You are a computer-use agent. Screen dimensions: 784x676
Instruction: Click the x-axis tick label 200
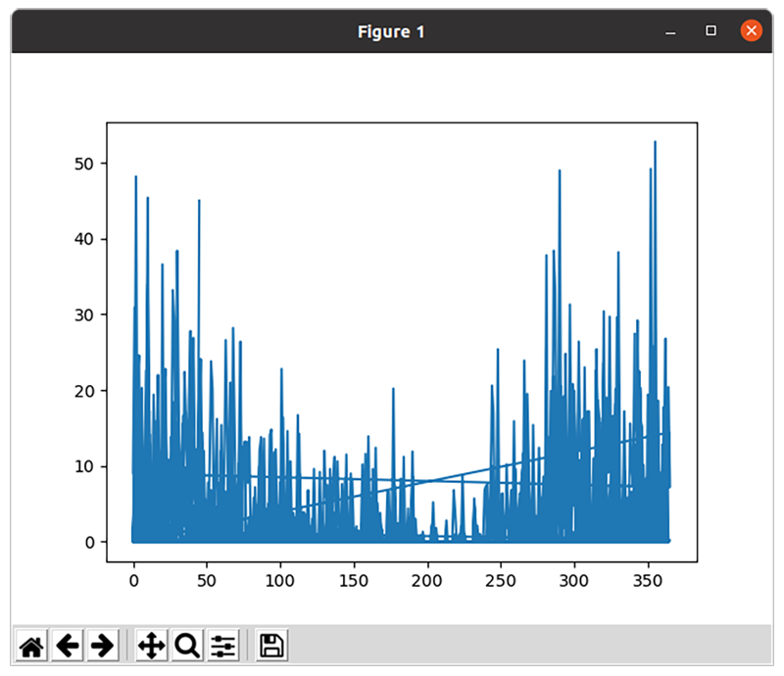click(x=428, y=581)
